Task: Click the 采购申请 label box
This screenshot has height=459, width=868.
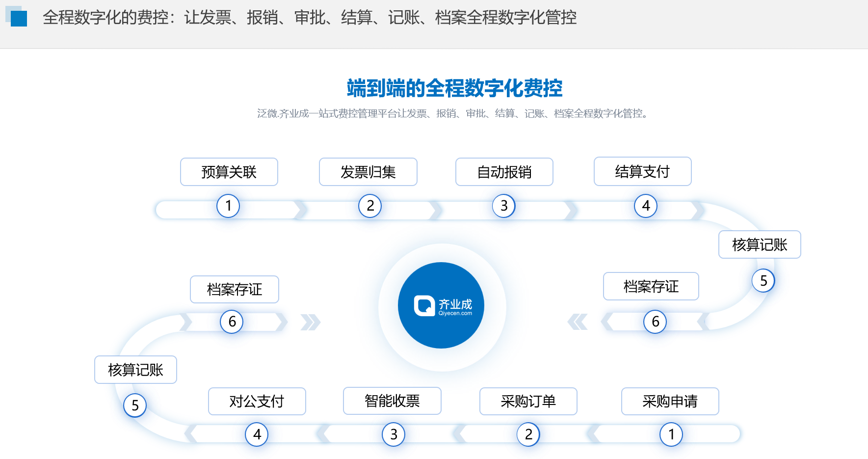Action: [670, 402]
